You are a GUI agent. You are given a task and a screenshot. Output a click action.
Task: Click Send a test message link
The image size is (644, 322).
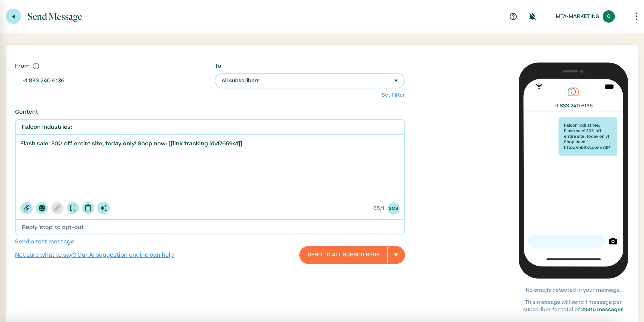pos(45,242)
